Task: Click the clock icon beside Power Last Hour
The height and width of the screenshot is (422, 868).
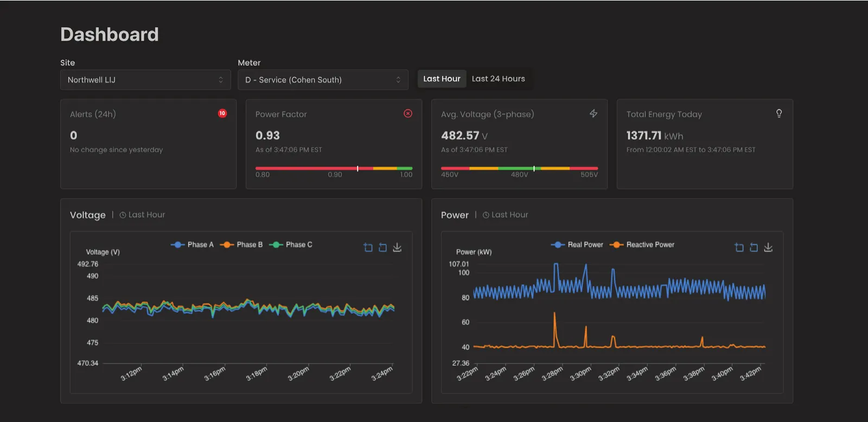Action: [486, 215]
